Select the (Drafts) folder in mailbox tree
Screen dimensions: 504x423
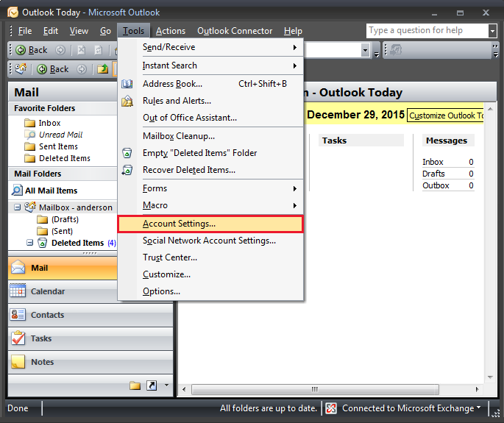tap(65, 219)
